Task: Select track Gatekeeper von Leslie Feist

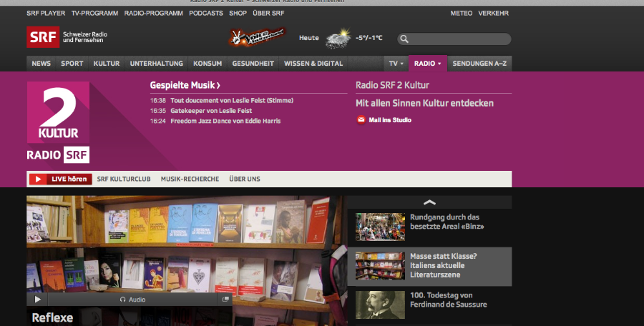Action: pyautogui.click(x=211, y=110)
